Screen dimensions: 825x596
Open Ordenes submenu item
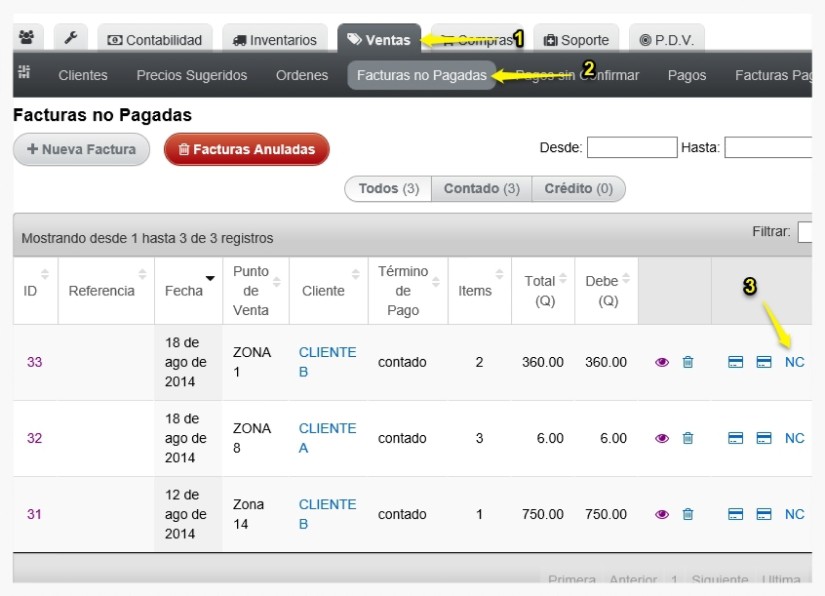(302, 75)
